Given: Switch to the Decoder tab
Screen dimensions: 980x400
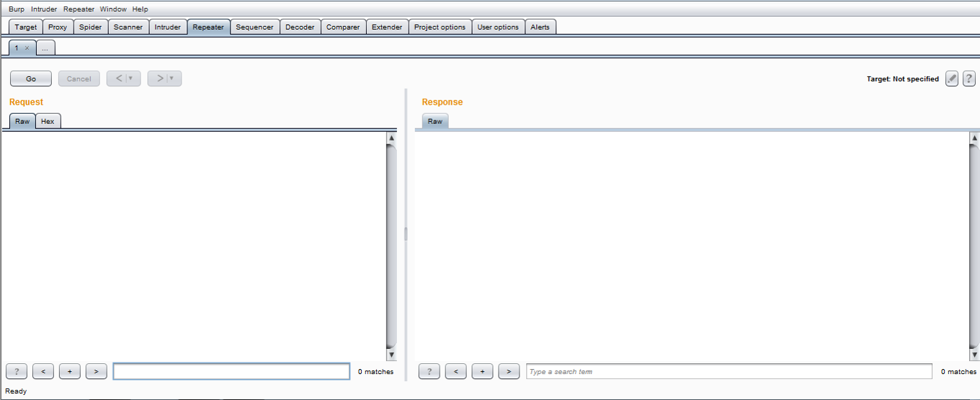Looking at the screenshot, I should tap(300, 27).
